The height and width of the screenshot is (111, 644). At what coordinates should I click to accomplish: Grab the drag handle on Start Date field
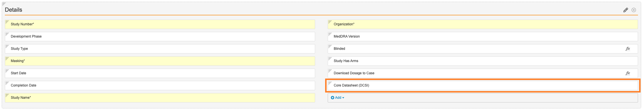pyautogui.click(x=7, y=71)
